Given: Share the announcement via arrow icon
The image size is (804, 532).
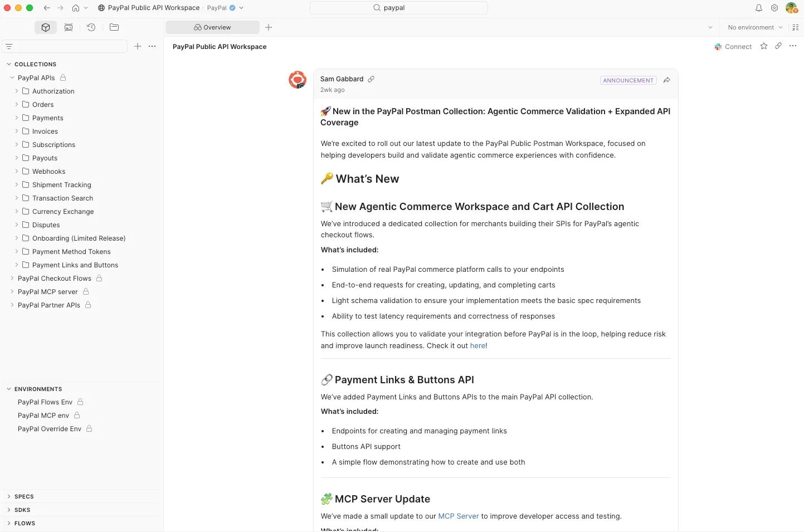Looking at the screenshot, I should pos(667,80).
